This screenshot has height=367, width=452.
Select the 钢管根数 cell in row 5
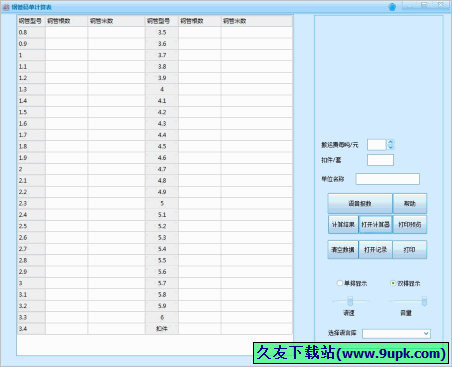click(200, 203)
